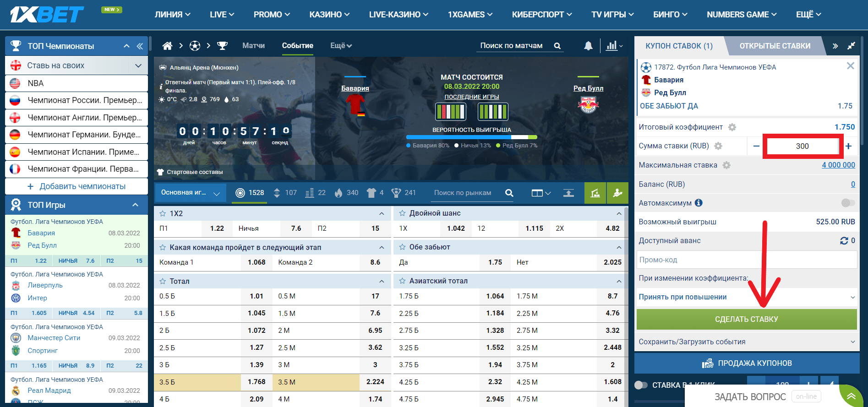
Task: Open the КАЗИНО top menu
Action: (x=329, y=15)
